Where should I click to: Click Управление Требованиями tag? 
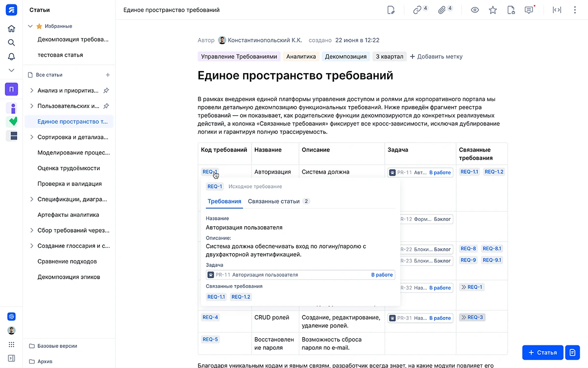tap(239, 56)
